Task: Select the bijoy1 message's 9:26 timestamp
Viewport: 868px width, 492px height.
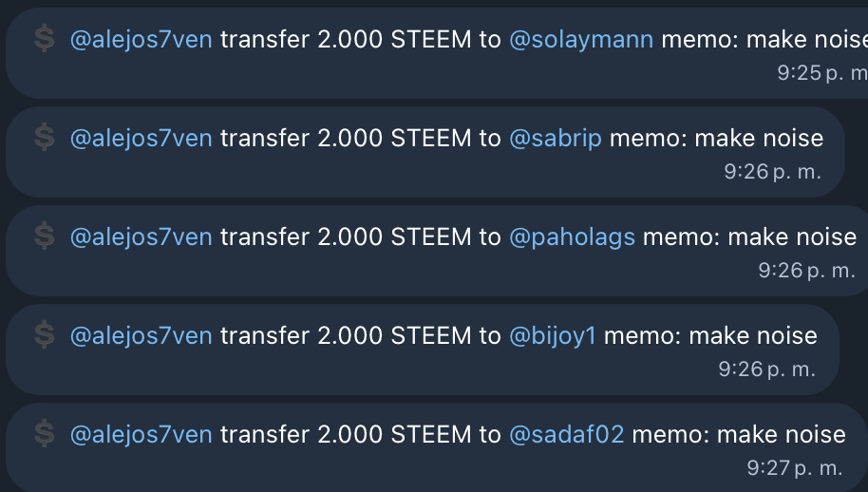Action: coord(766,369)
